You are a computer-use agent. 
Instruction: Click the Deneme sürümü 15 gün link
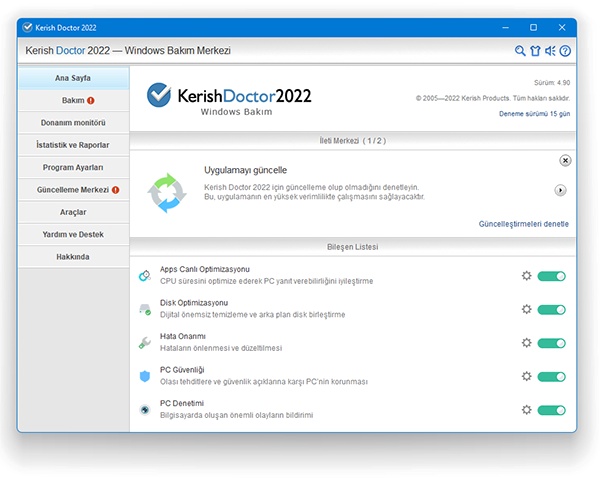[535, 114]
